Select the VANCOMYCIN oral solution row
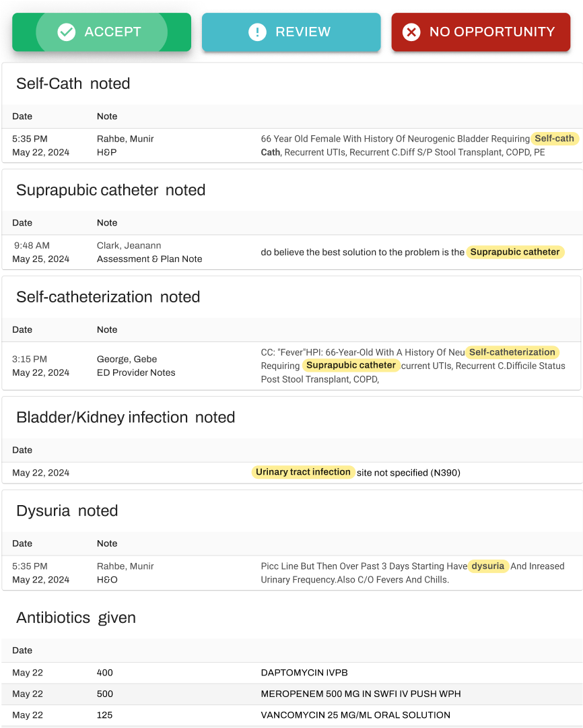This screenshot has width=583, height=728. (x=291, y=715)
